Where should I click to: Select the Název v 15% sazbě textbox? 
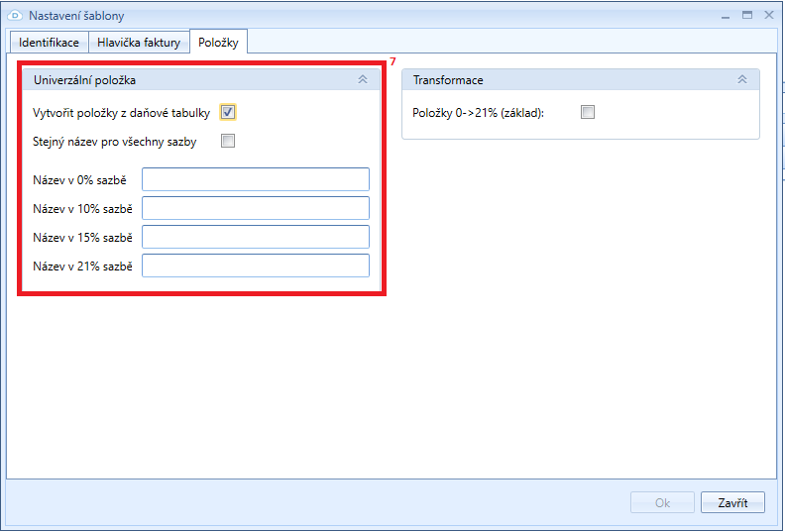tap(255, 237)
